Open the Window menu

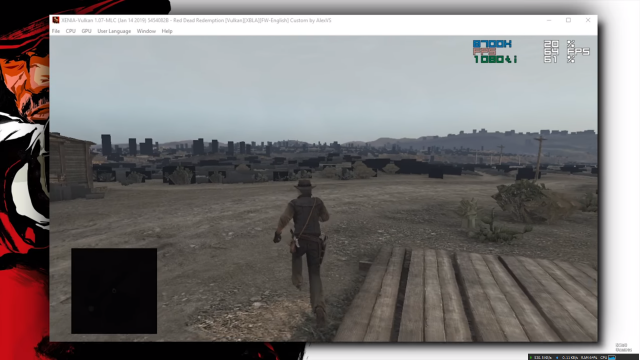pos(146,31)
